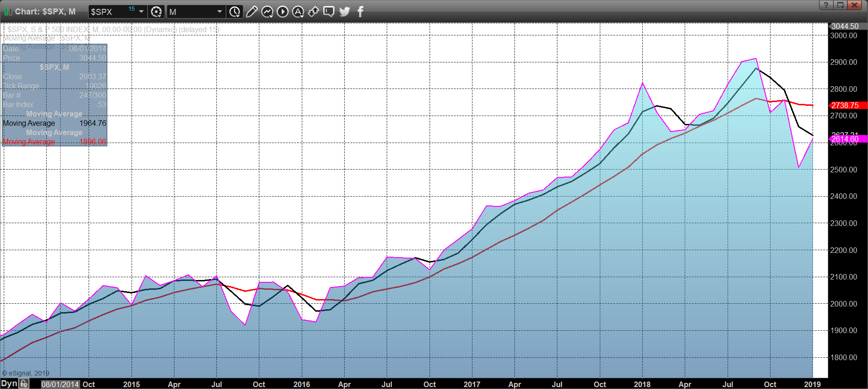Select the pencil drawing tool
The image size is (868, 389).
point(251,12)
